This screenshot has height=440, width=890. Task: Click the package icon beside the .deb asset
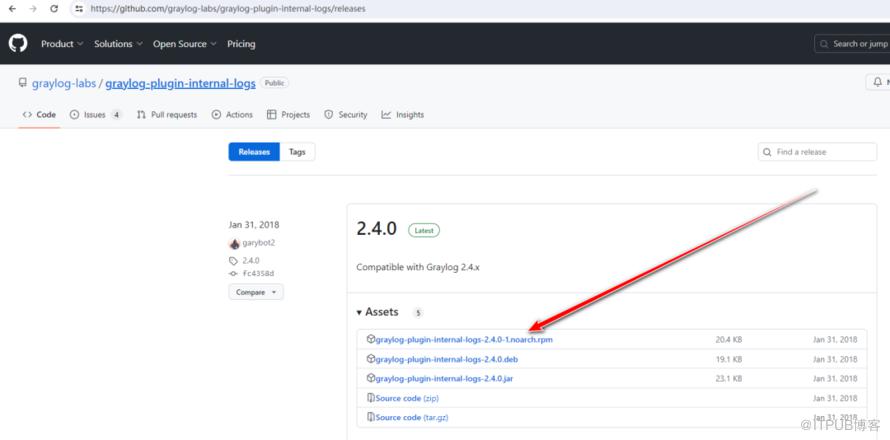[x=371, y=359]
